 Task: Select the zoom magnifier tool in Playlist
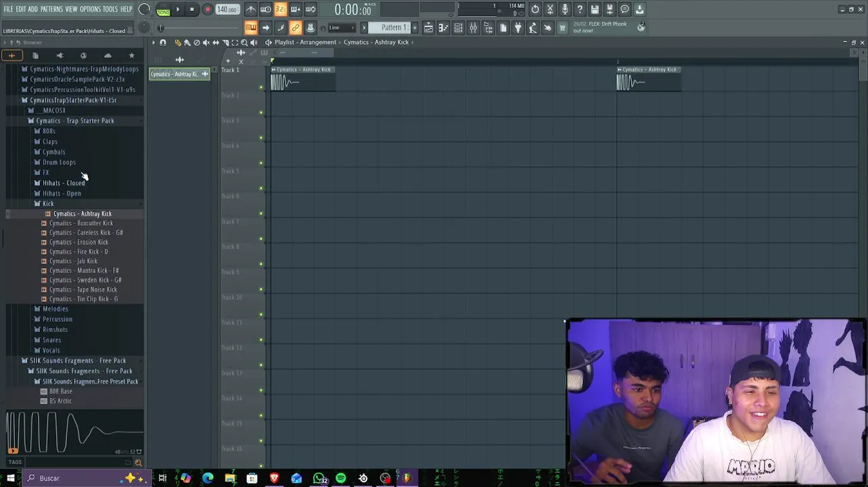pos(244,43)
